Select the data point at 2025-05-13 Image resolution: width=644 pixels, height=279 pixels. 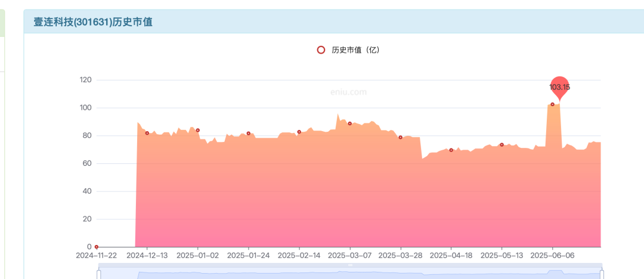point(502,145)
